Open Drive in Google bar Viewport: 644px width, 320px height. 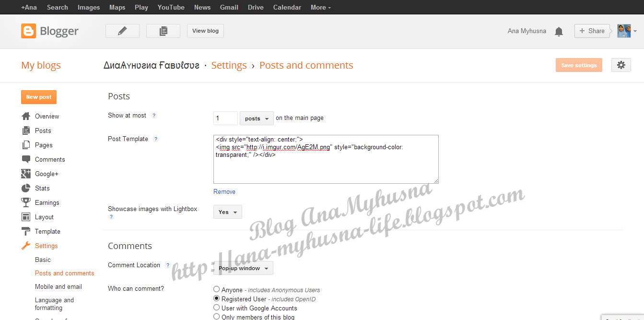tap(256, 7)
